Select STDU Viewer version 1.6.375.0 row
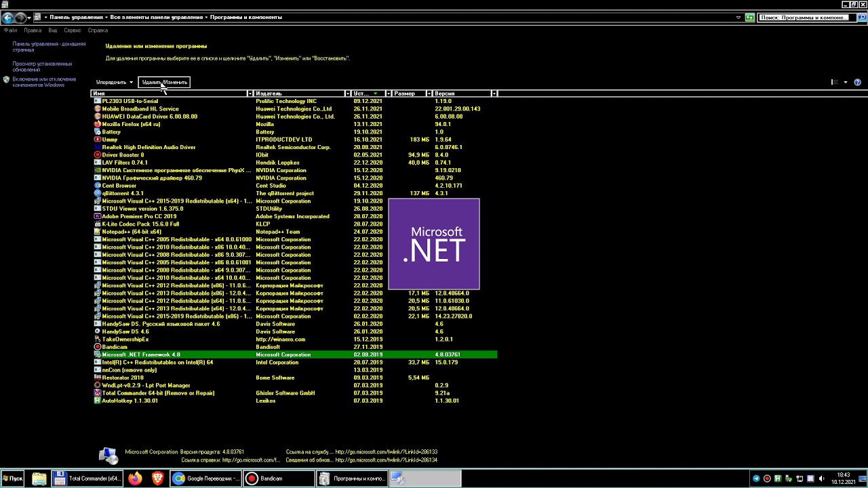 click(x=294, y=209)
